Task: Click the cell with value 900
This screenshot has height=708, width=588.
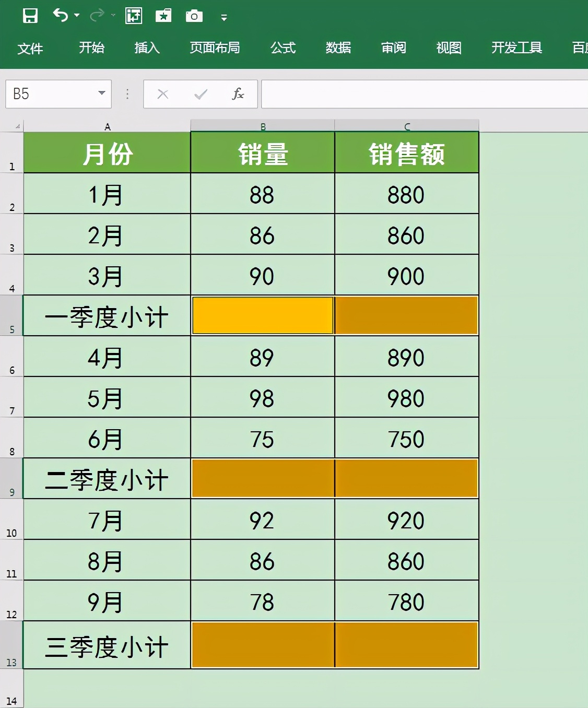Action: pos(407,275)
